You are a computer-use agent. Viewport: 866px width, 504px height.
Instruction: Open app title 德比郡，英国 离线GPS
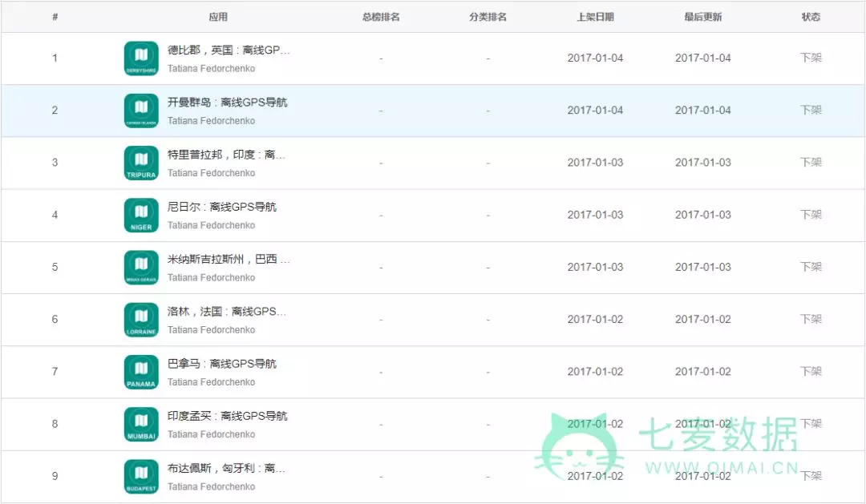point(229,50)
